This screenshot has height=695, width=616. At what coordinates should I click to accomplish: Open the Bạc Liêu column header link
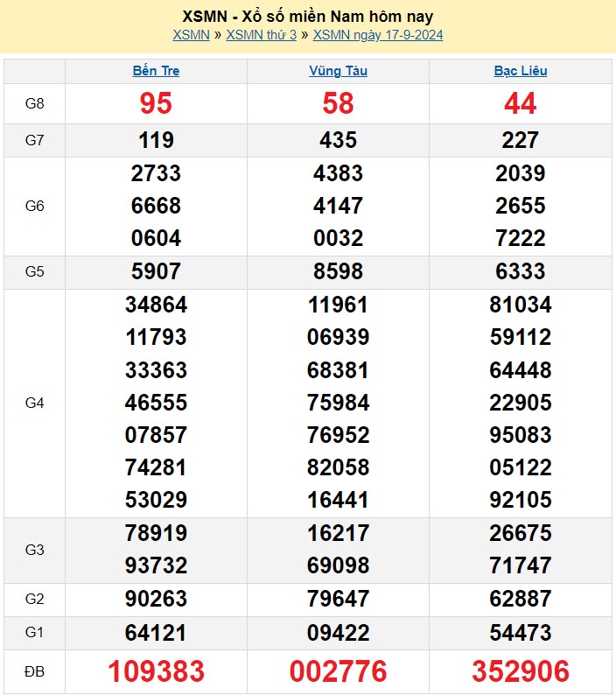tap(520, 71)
